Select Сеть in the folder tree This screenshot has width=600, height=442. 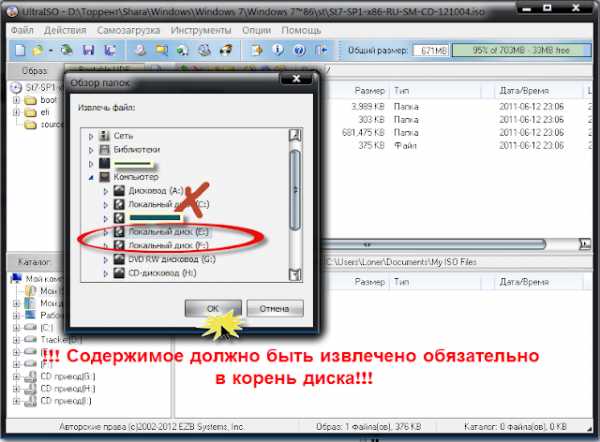(x=123, y=136)
